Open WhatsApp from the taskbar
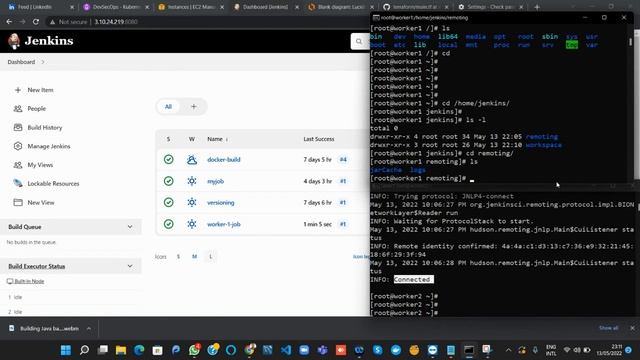 coord(194,350)
